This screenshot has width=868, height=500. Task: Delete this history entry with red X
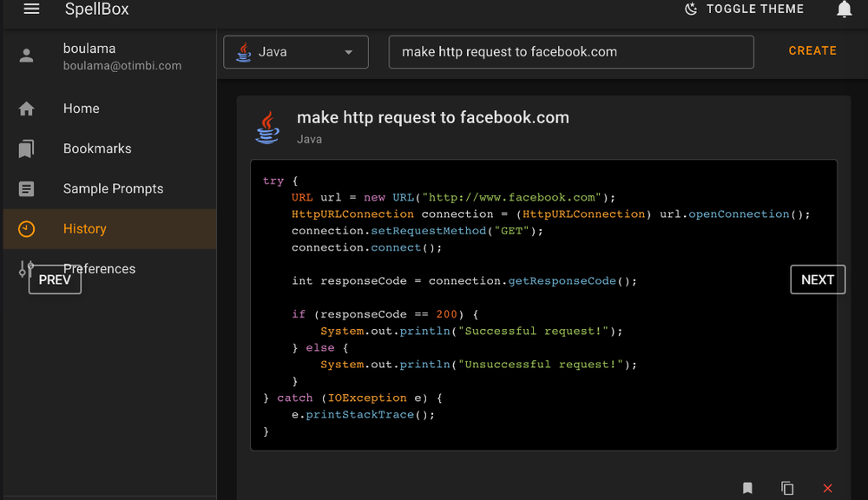827,488
